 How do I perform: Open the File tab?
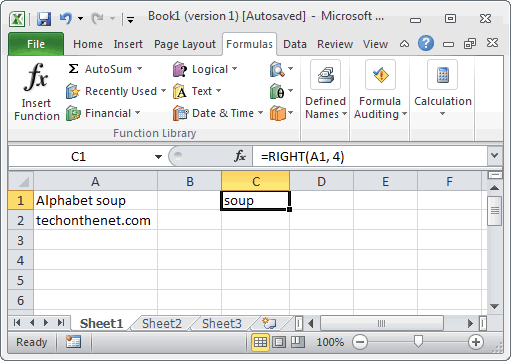(x=36, y=44)
